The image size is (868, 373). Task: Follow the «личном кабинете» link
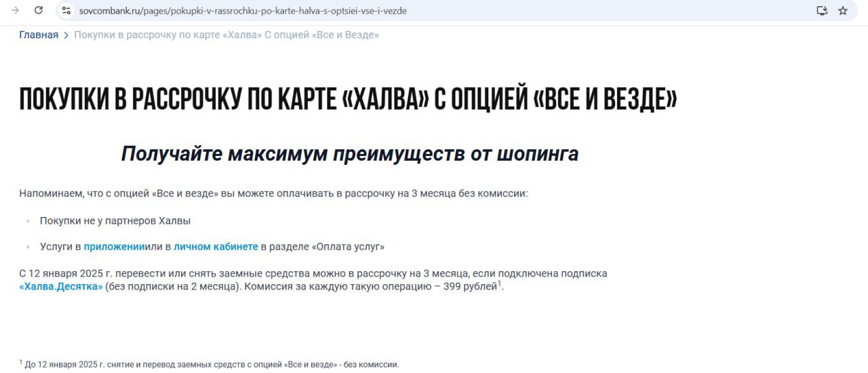[216, 247]
